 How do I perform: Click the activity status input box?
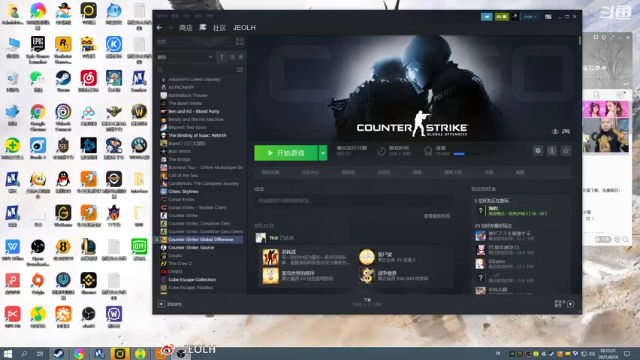353,200
